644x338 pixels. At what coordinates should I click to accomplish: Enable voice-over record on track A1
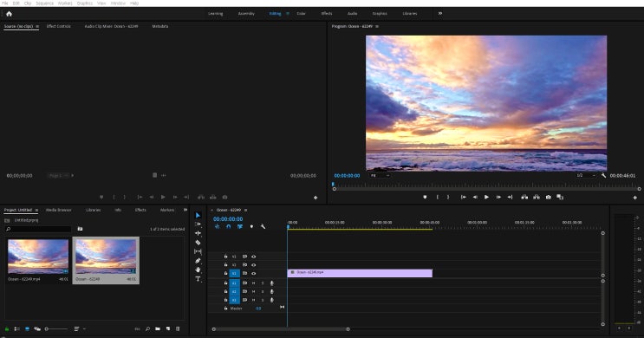[272, 283]
